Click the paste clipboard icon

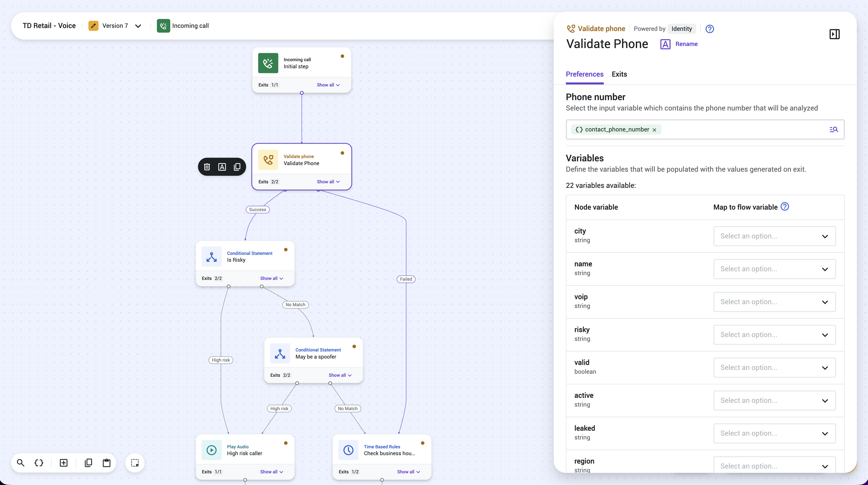pos(106,463)
